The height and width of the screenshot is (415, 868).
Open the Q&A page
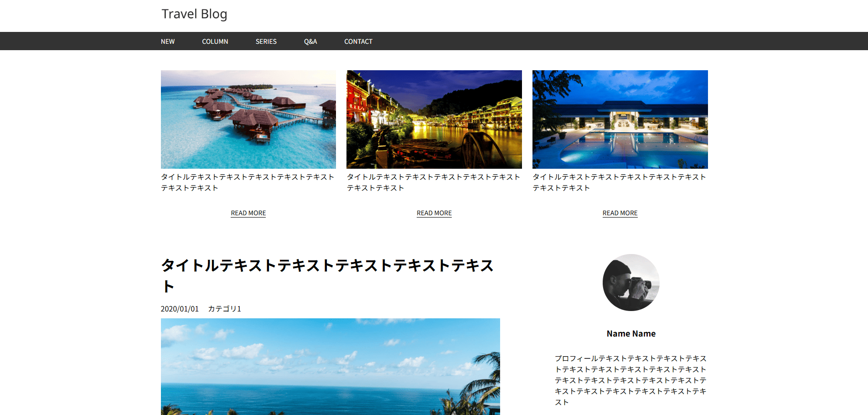[310, 41]
